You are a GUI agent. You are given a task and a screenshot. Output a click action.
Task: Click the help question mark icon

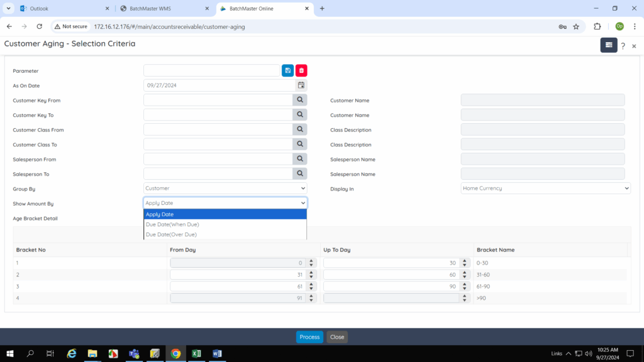click(623, 46)
